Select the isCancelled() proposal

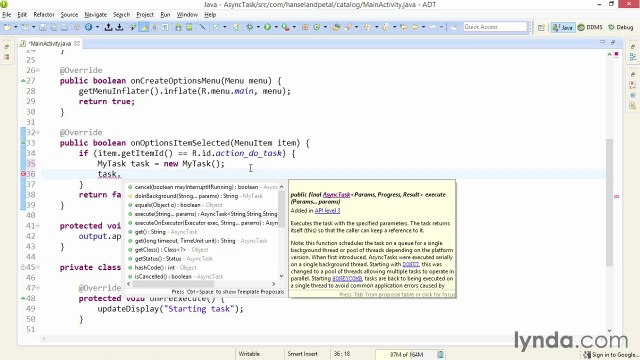pyautogui.click(x=202, y=277)
